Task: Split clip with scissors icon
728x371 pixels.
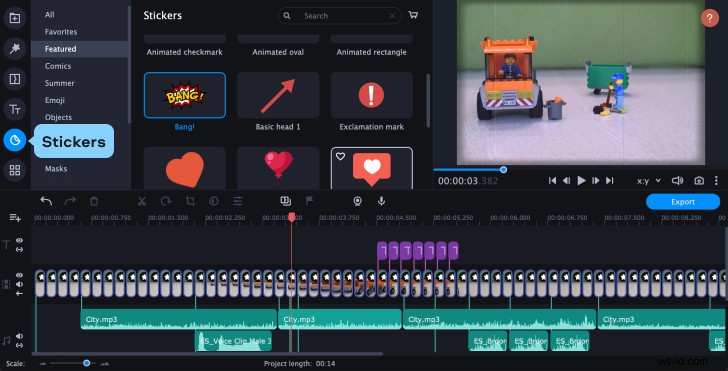Action: pyautogui.click(x=142, y=201)
